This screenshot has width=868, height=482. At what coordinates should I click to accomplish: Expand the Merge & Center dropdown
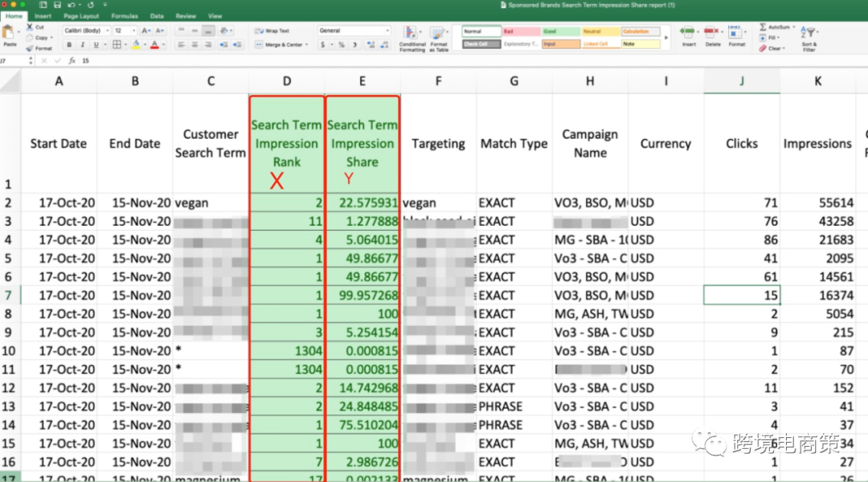[x=306, y=45]
